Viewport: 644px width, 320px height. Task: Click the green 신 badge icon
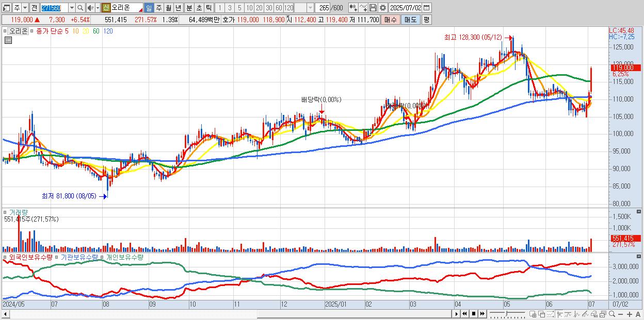(x=106, y=8)
